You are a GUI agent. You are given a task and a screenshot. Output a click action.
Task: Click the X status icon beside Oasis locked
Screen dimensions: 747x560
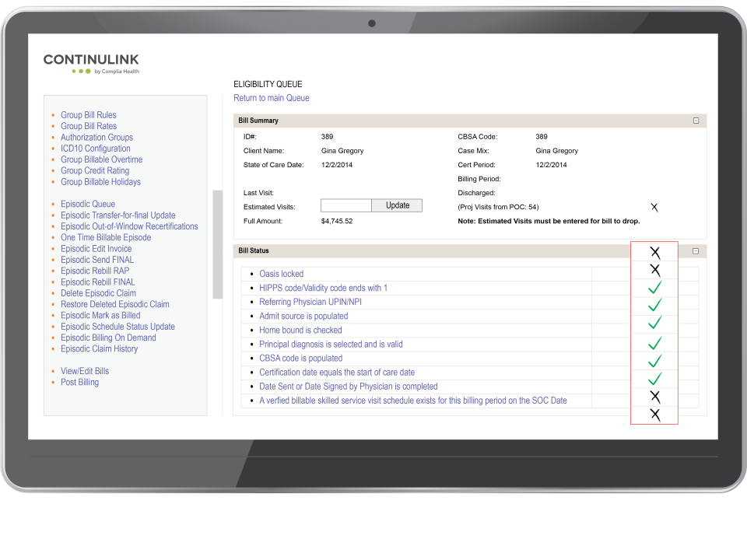(654, 253)
